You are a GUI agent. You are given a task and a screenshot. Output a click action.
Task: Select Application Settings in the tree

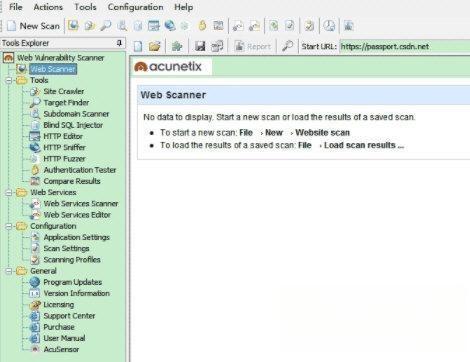76,237
